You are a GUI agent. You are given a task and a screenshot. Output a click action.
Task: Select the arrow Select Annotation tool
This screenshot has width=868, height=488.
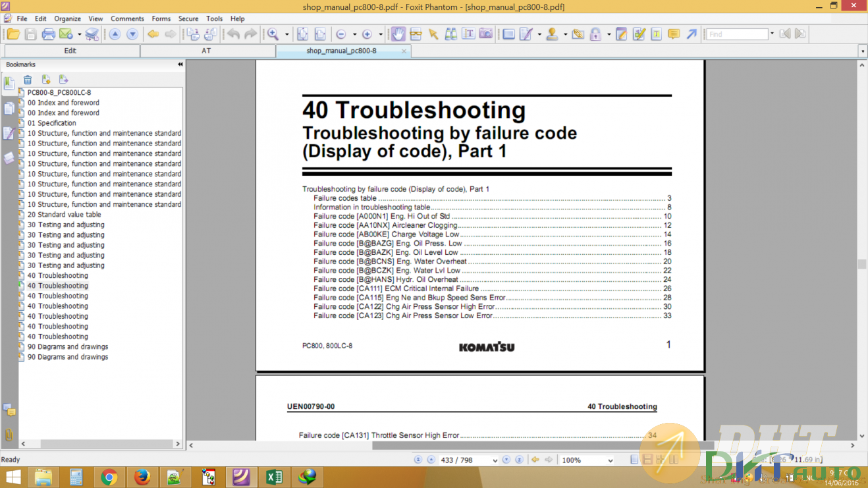click(433, 34)
